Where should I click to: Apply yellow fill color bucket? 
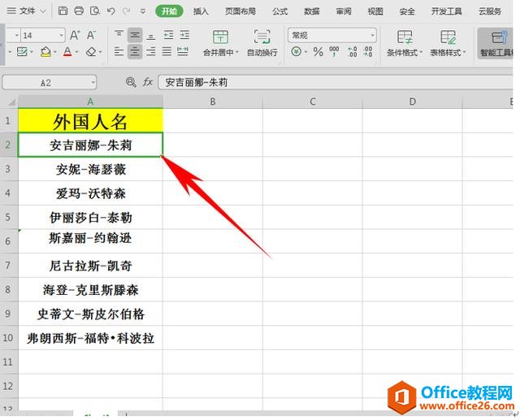pos(45,52)
